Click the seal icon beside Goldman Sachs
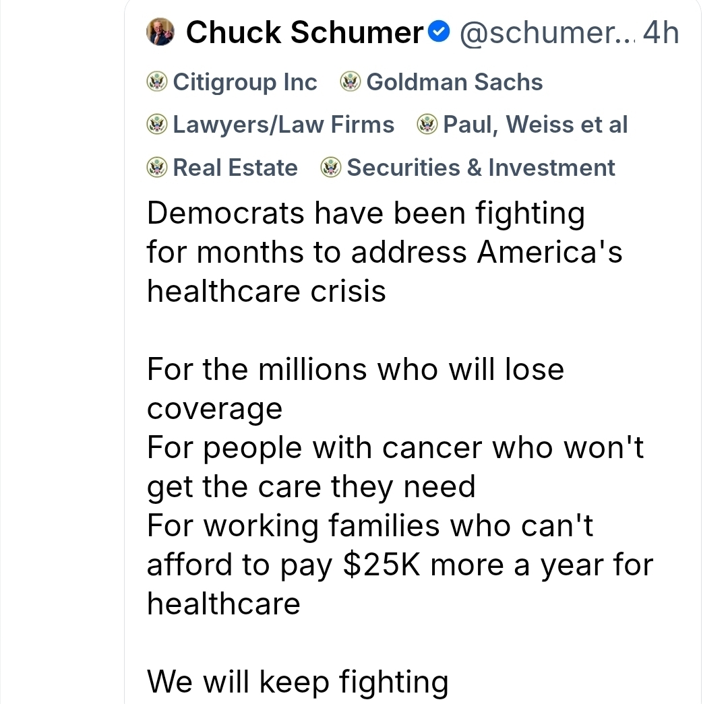 tap(351, 82)
